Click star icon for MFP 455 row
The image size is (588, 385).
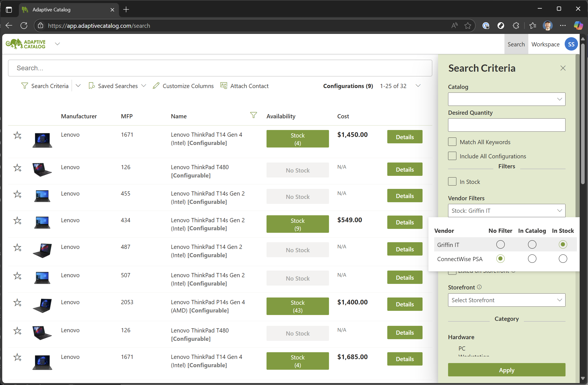click(17, 194)
